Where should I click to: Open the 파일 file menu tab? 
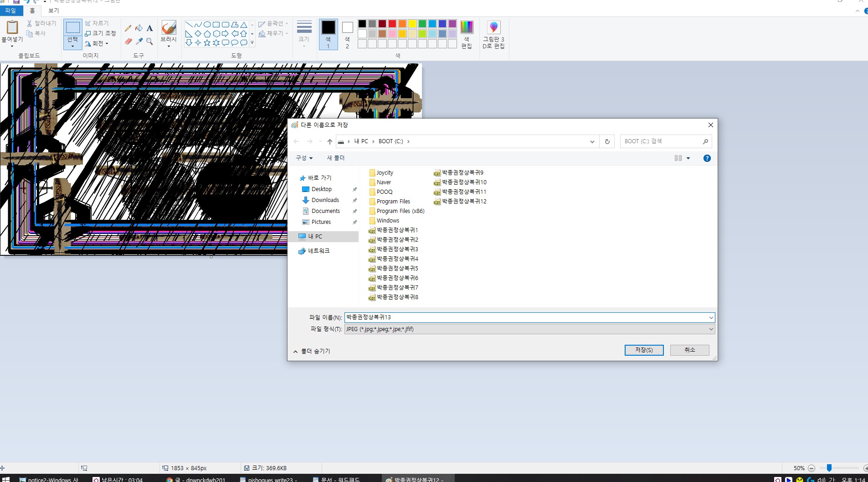[10, 10]
